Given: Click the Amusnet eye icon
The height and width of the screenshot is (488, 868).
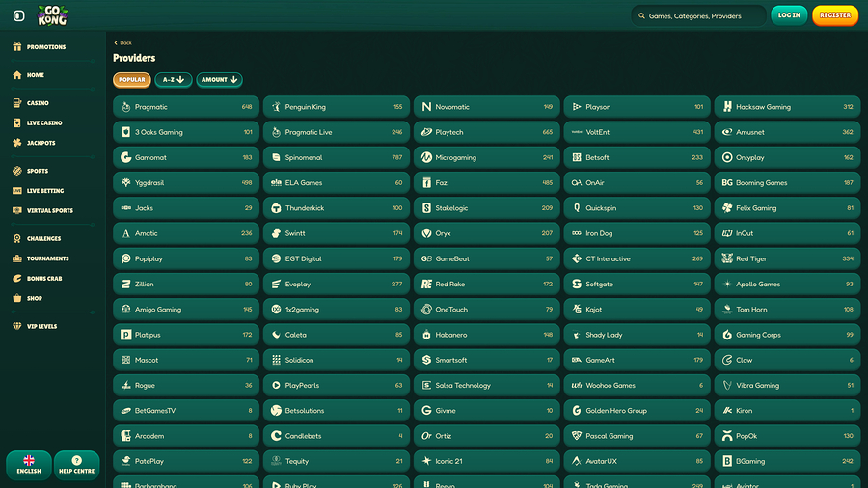Looking at the screenshot, I should pos(727,132).
